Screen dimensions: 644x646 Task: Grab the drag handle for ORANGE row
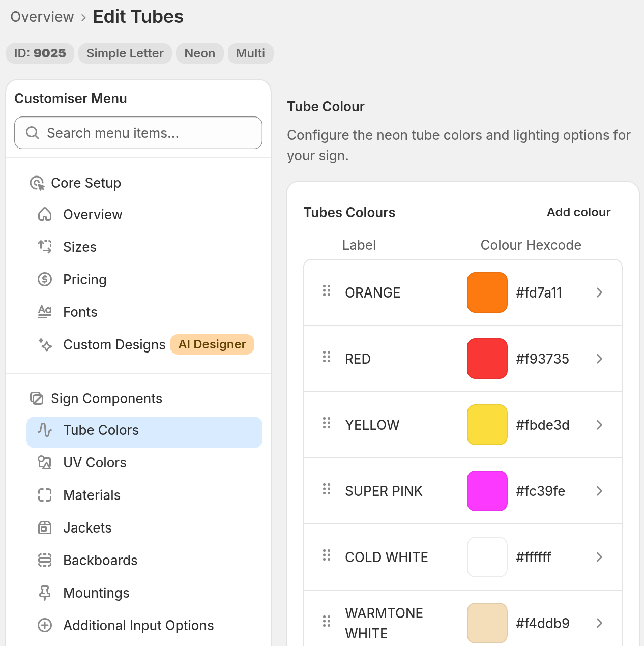[x=327, y=290]
